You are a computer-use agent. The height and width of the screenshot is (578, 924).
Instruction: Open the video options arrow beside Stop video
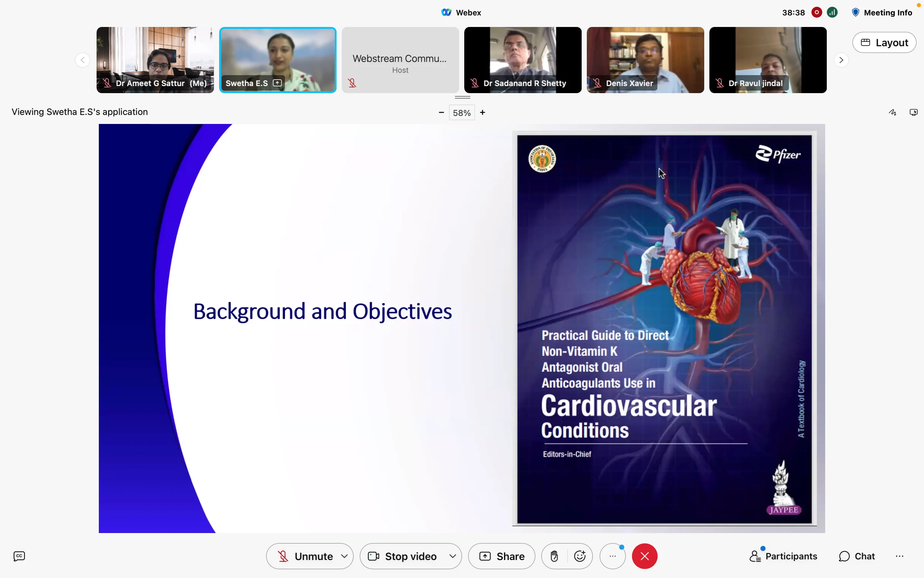pos(452,556)
